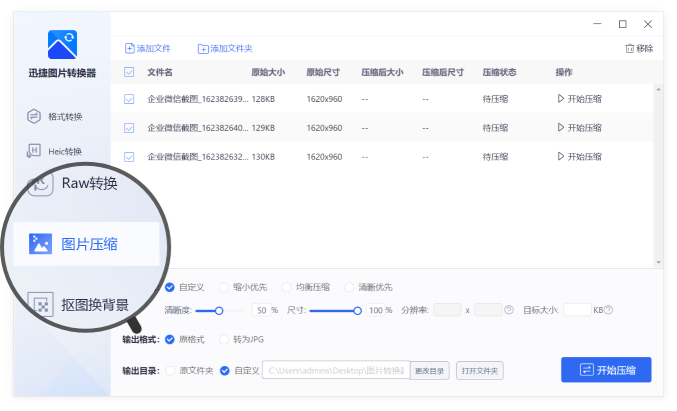
Task: Start compressing the 128KB file row
Action: (579, 99)
